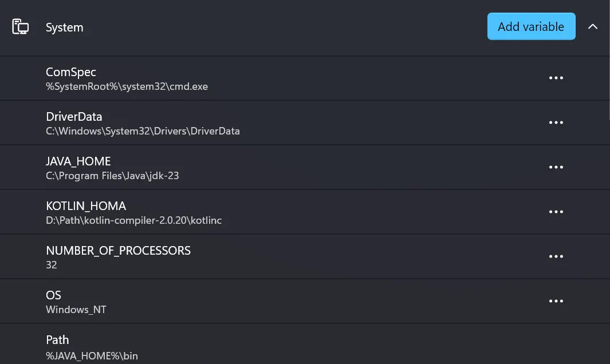Click the kotlinc compiler path value
Image resolution: width=610 pixels, height=364 pixels.
tap(133, 220)
